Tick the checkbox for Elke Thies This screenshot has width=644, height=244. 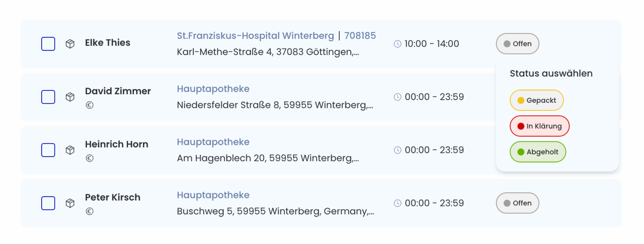click(x=48, y=44)
